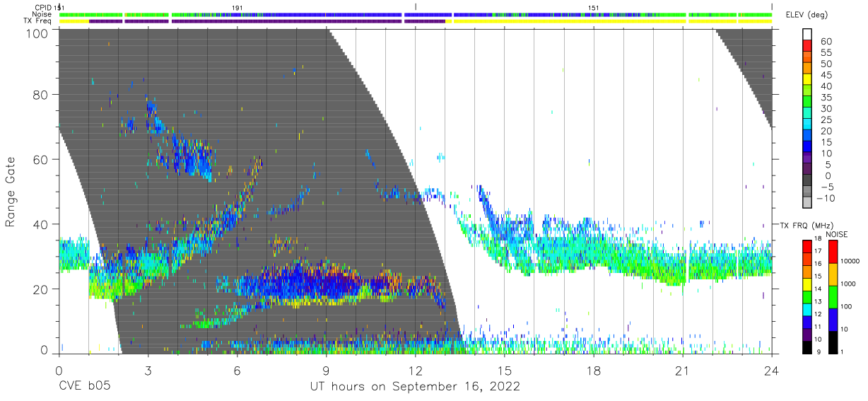Click the 60 tick on Range Gate axis
The image size is (868, 401).
[x=41, y=160]
